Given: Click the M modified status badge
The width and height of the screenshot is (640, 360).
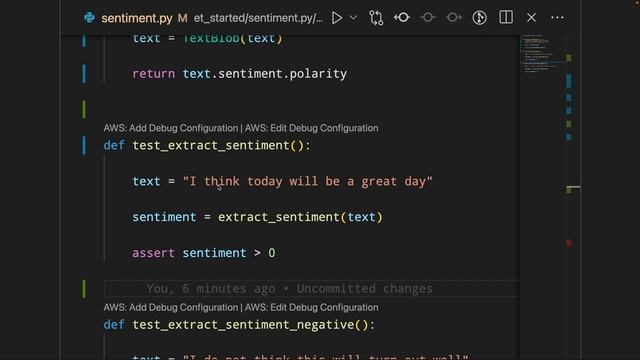Looking at the screenshot, I should tap(182, 18).
